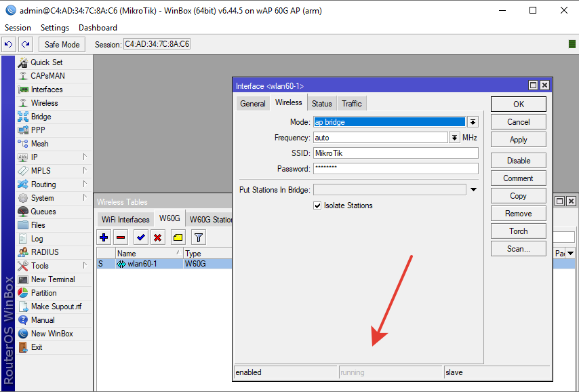Click into Password field
This screenshot has width=579, height=392.
click(396, 168)
